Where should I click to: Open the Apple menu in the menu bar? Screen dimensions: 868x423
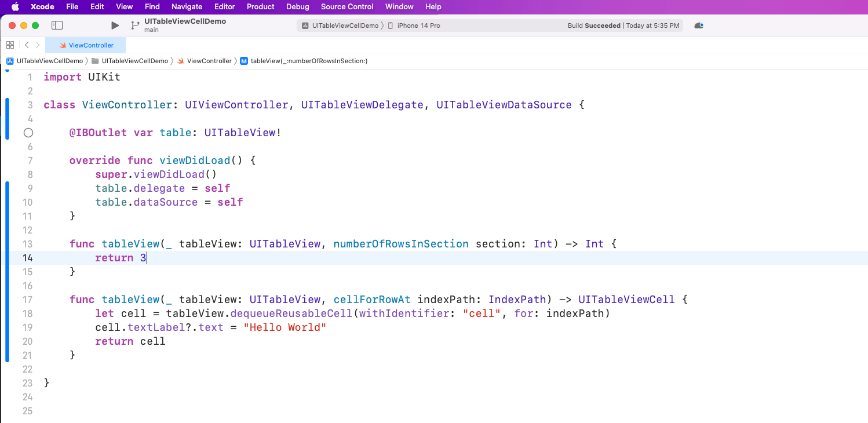(x=15, y=6)
